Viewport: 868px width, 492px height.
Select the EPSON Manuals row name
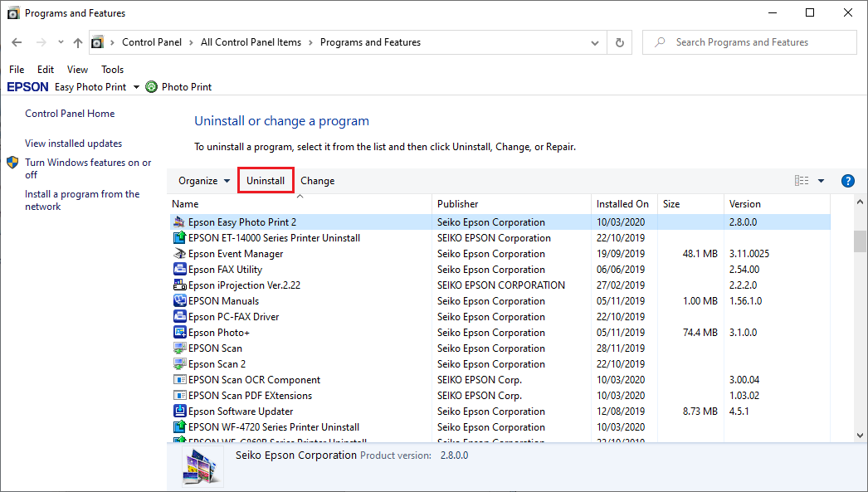point(224,301)
